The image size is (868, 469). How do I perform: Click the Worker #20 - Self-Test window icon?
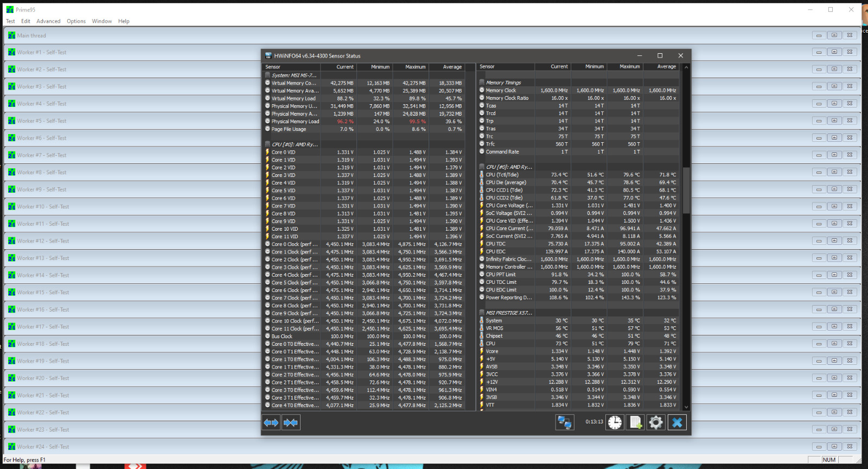[11, 378]
